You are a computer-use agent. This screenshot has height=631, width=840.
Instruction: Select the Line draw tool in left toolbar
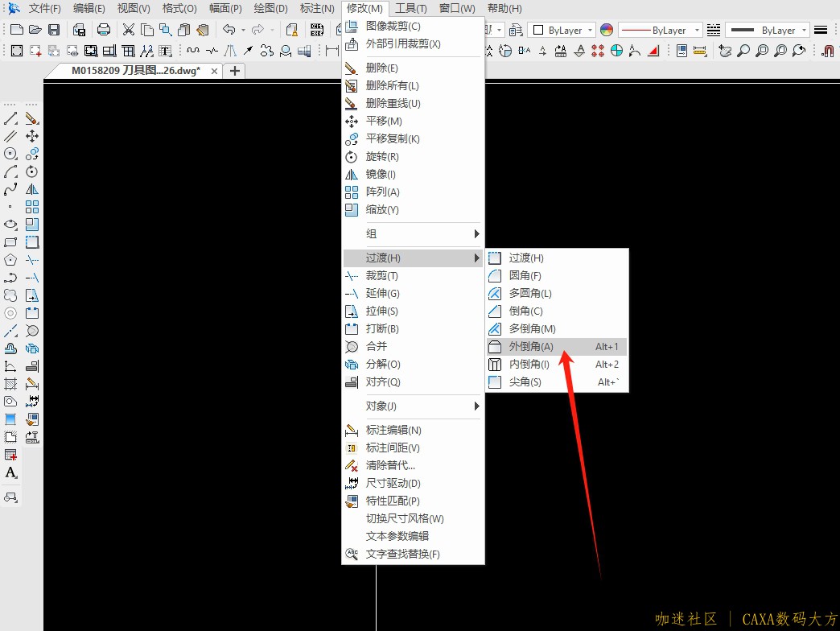[x=10, y=119]
